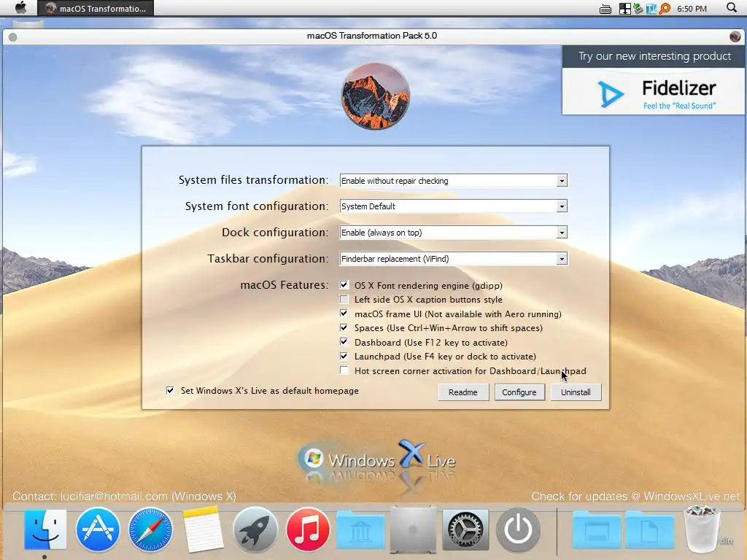Click the lucifiar@hotmail.com contact link
Screen dimensions: 747x560
click(115, 496)
